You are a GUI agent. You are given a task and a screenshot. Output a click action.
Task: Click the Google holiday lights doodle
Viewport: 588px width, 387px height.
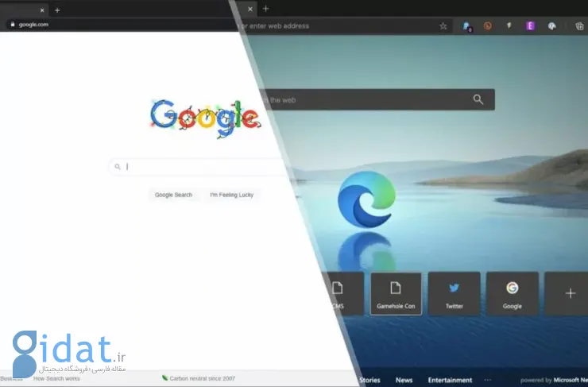(205, 118)
